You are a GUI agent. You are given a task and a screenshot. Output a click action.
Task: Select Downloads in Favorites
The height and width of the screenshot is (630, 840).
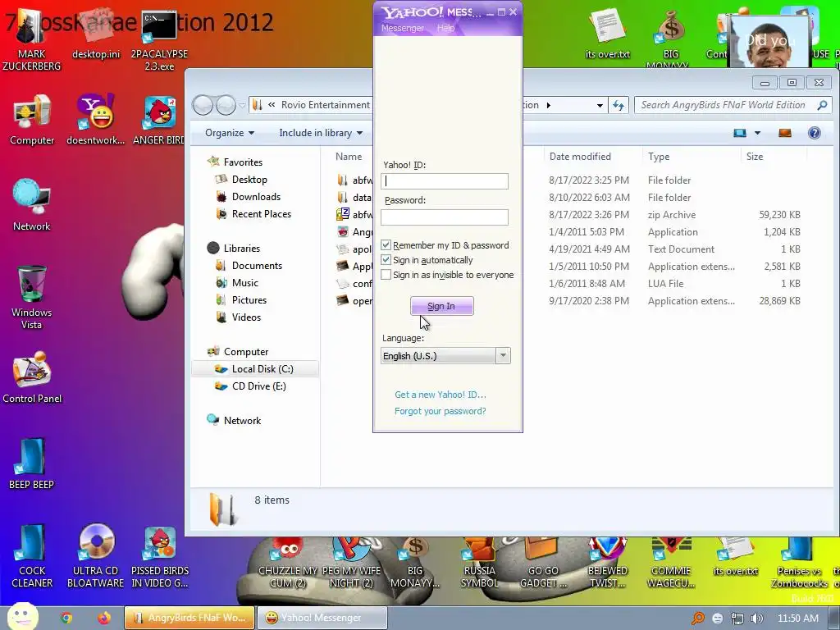tap(256, 197)
